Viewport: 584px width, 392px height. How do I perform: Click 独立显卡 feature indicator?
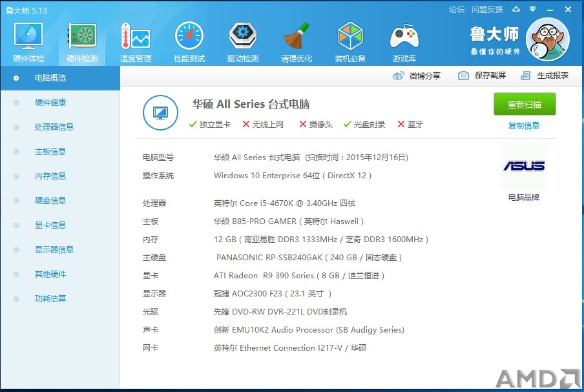click(x=210, y=125)
